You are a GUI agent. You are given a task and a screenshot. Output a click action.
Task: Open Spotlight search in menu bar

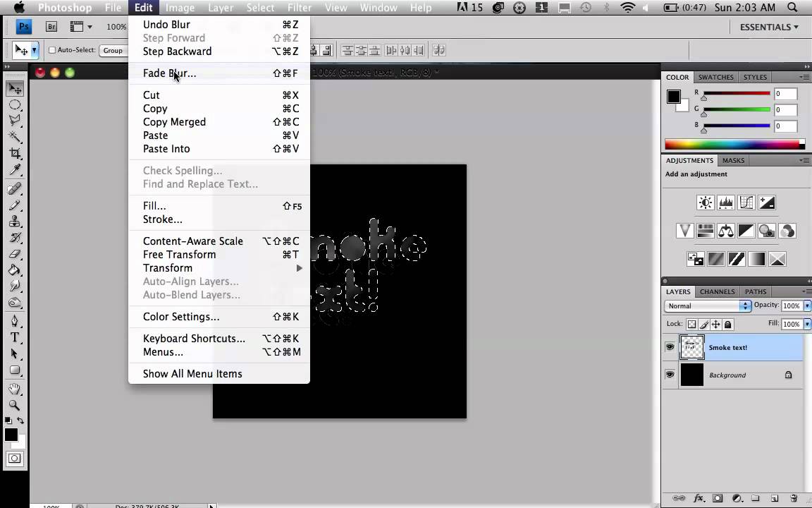[792, 7]
